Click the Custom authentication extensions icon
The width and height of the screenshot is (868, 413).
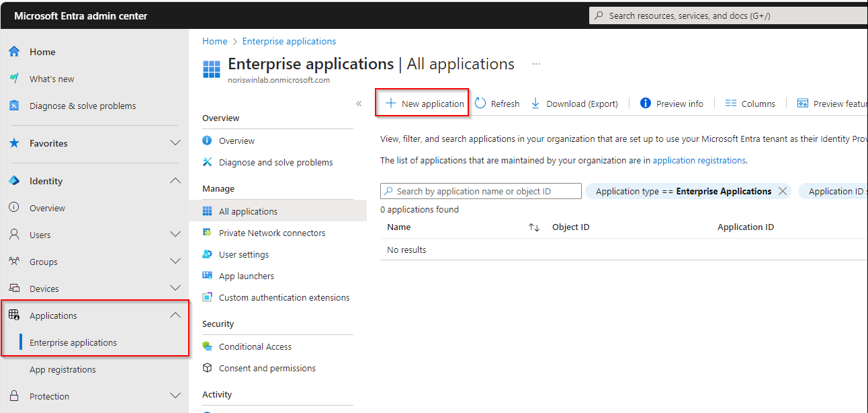tap(207, 297)
